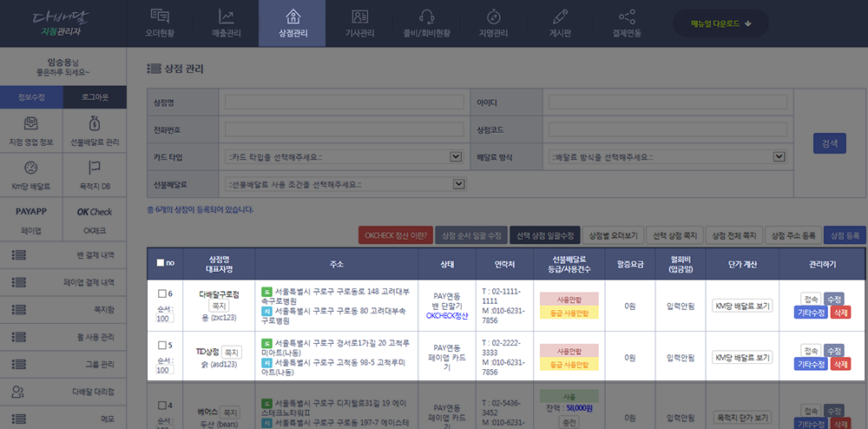Screen dimensions: 868x429
Task: Open the 지명관리 stopwatch icon
Action: click(493, 16)
